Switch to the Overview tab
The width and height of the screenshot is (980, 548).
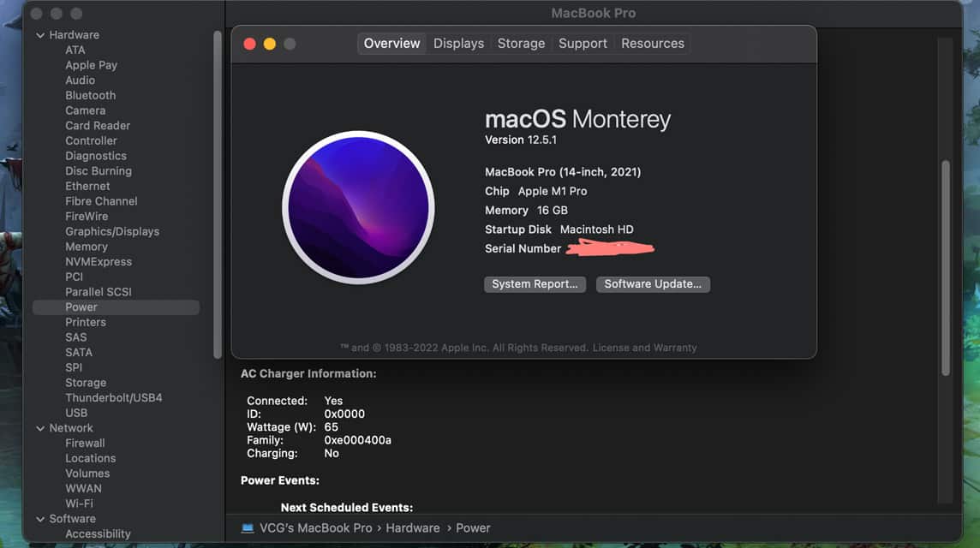391,44
